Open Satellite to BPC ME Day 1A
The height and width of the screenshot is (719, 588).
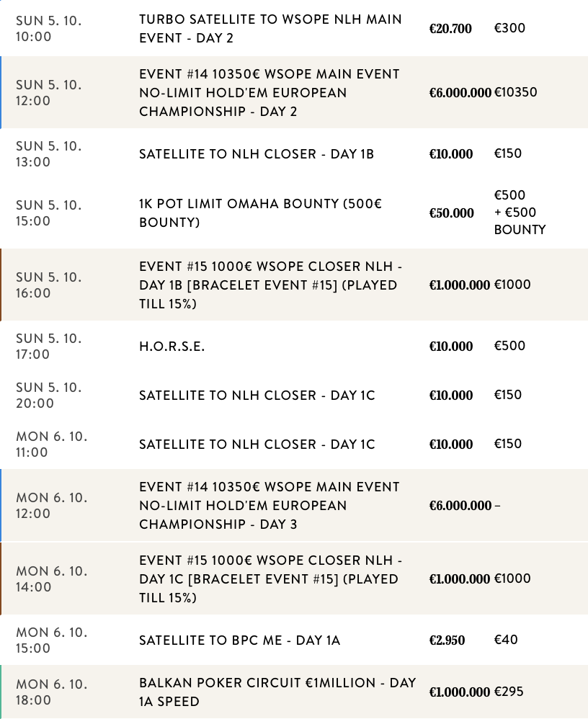click(239, 640)
